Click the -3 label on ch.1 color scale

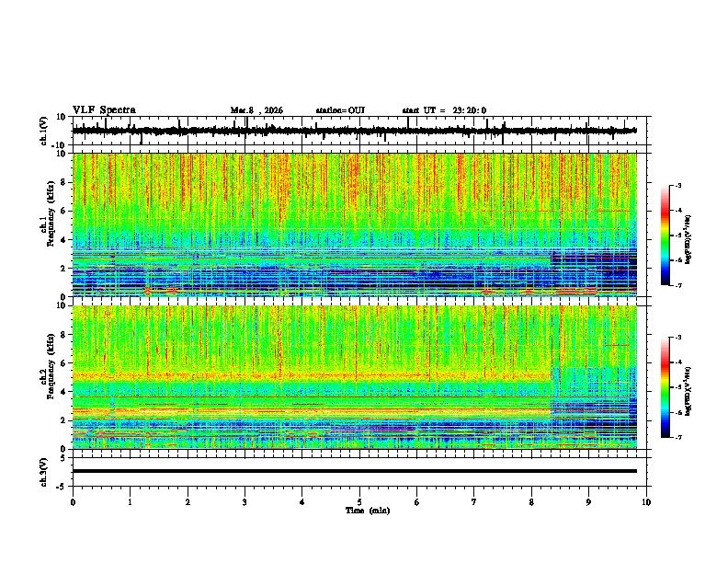(x=678, y=185)
